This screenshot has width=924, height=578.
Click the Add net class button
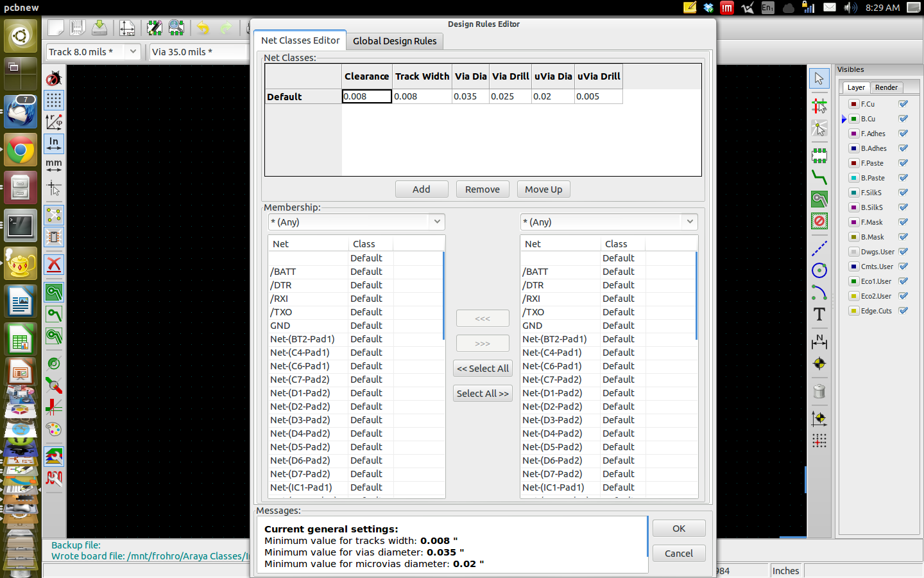click(x=421, y=189)
